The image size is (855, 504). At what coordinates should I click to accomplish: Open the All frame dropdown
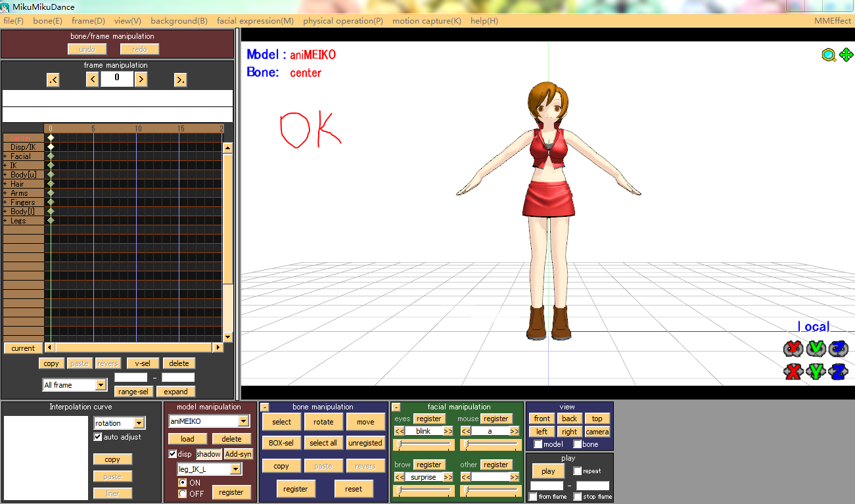[x=101, y=384]
